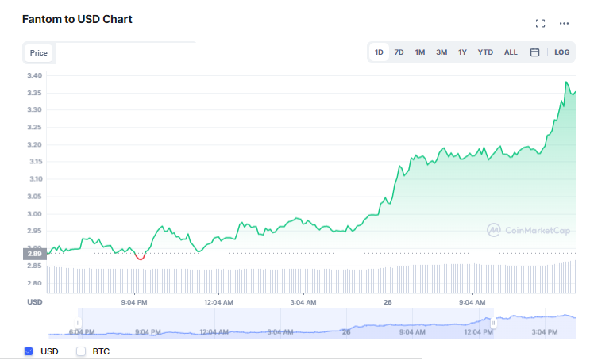Click the CoinMarketCap watermark logo
Viewport: 590px width, 364px height.
(x=528, y=230)
